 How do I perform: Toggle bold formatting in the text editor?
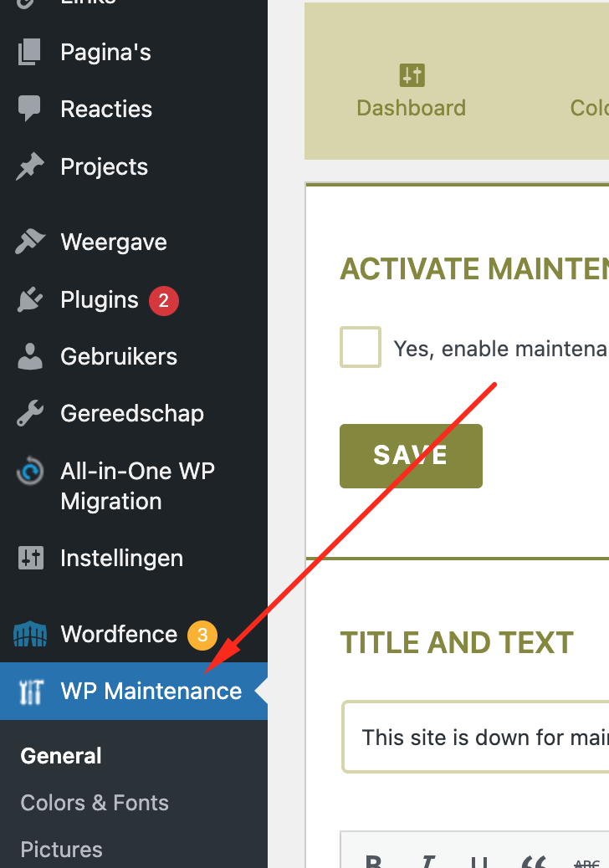pyautogui.click(x=373, y=863)
